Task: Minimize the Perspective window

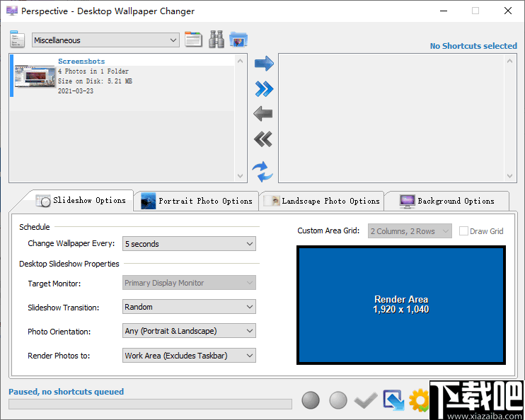Action: pos(444,11)
